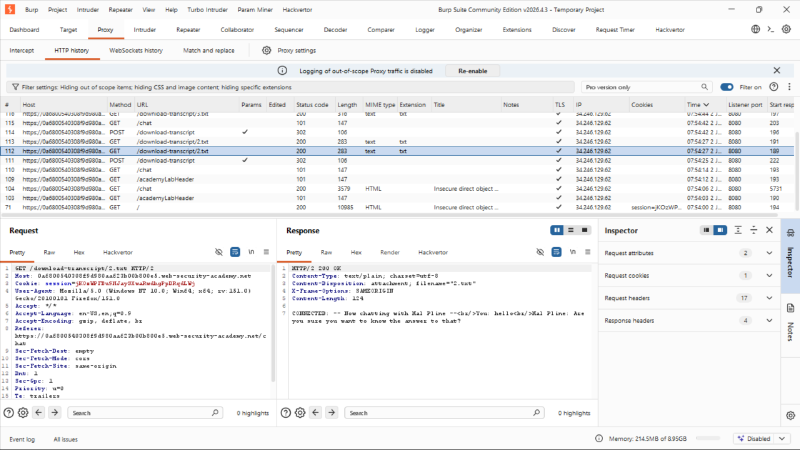Open Proxy settings gear icon
The image size is (800, 450).
[266, 51]
